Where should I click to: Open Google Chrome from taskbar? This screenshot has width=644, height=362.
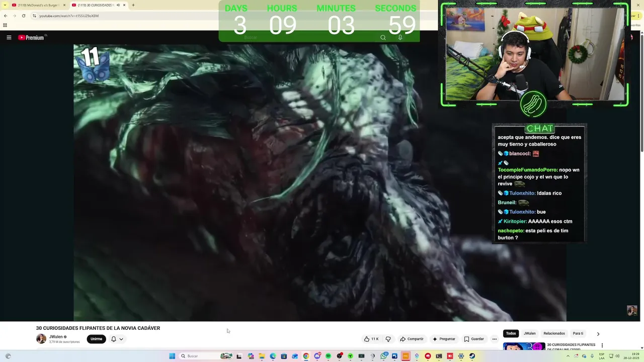coord(306,356)
